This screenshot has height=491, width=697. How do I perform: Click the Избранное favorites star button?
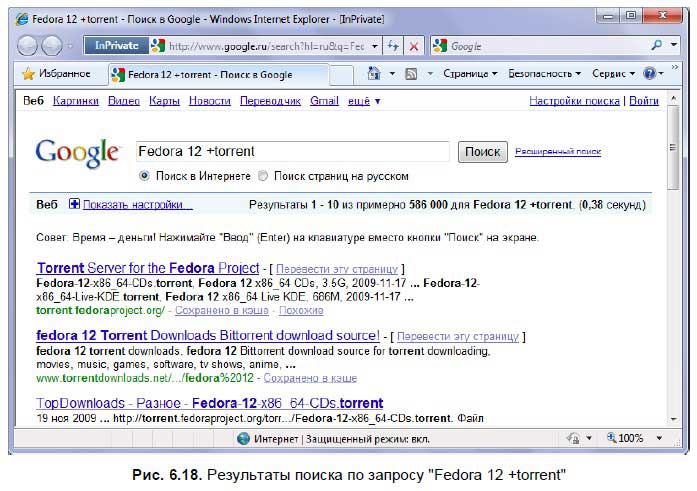click(55, 74)
